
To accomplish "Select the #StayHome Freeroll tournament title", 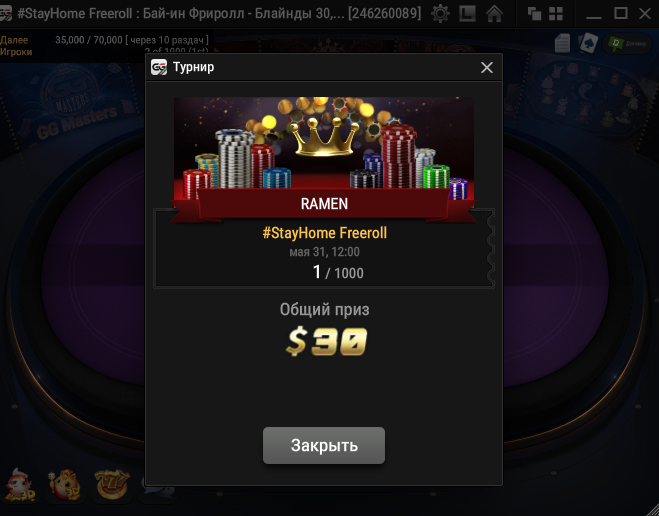I will click(324, 233).
